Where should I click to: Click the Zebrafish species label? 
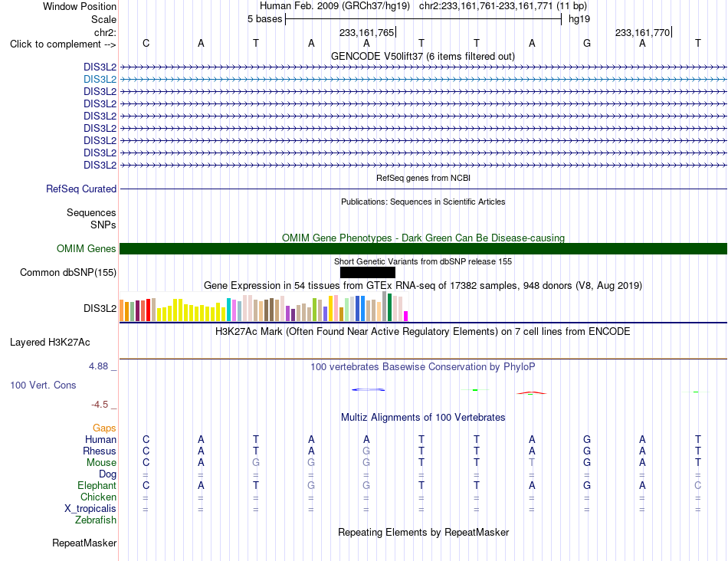tap(96, 520)
